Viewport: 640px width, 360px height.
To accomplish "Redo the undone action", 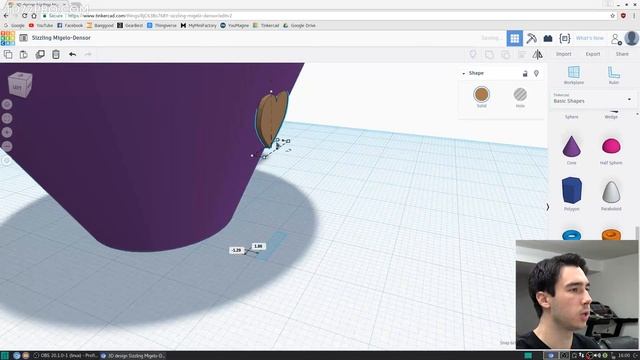I will point(88,54).
